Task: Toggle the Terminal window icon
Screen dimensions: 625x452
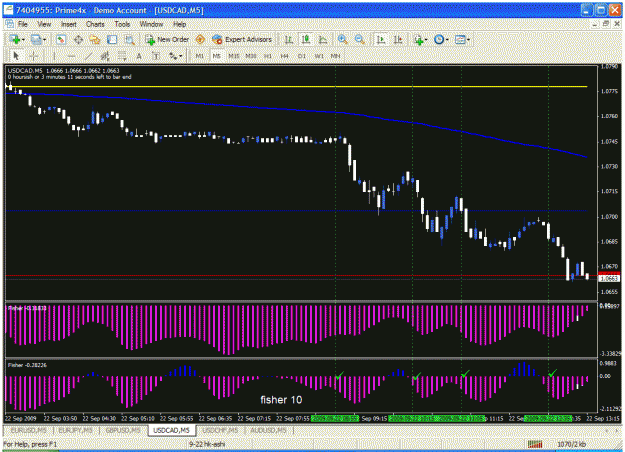Action: pyautogui.click(x=112, y=39)
